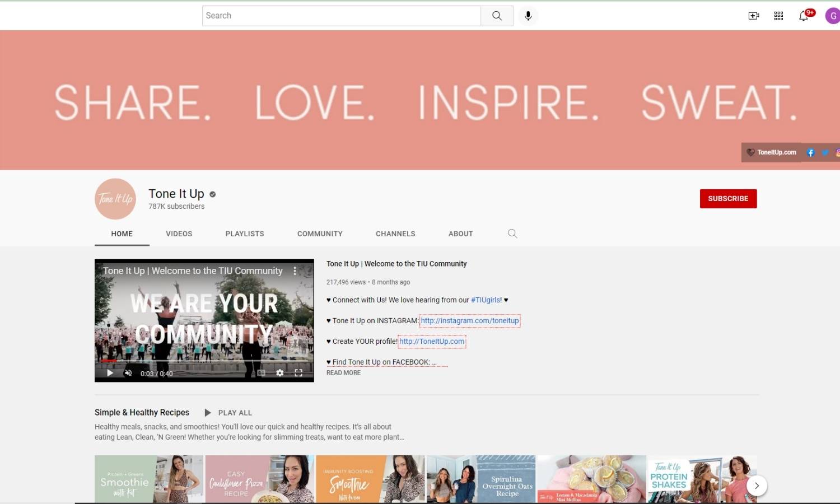Open the Protein Shakes thumbnail
840x504 pixels.
pos(702,479)
